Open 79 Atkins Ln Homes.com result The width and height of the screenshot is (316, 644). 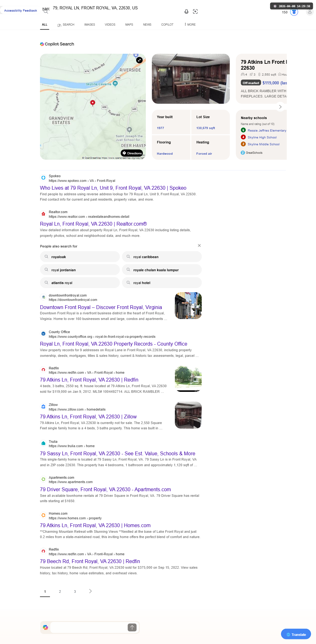(95, 525)
